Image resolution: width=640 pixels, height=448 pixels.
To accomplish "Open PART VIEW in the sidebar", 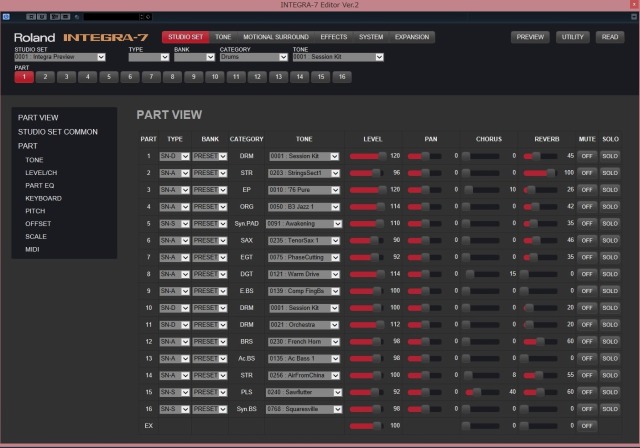I will [x=38, y=118].
